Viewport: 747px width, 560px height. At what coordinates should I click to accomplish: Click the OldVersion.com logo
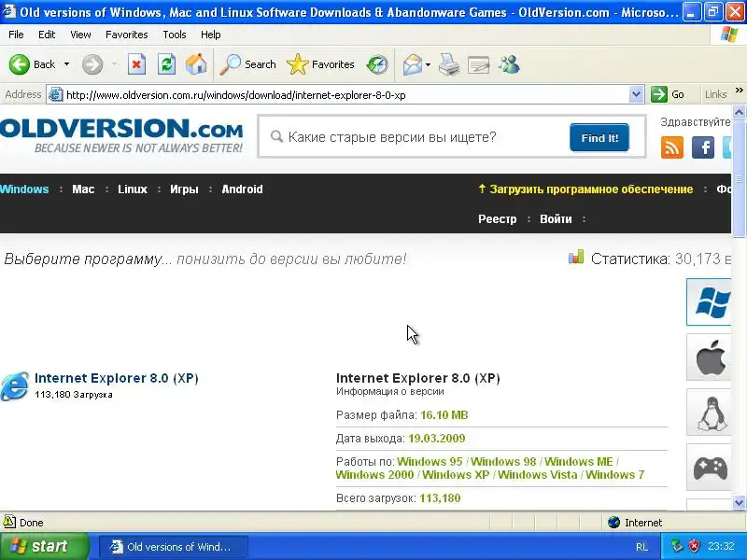click(121, 135)
